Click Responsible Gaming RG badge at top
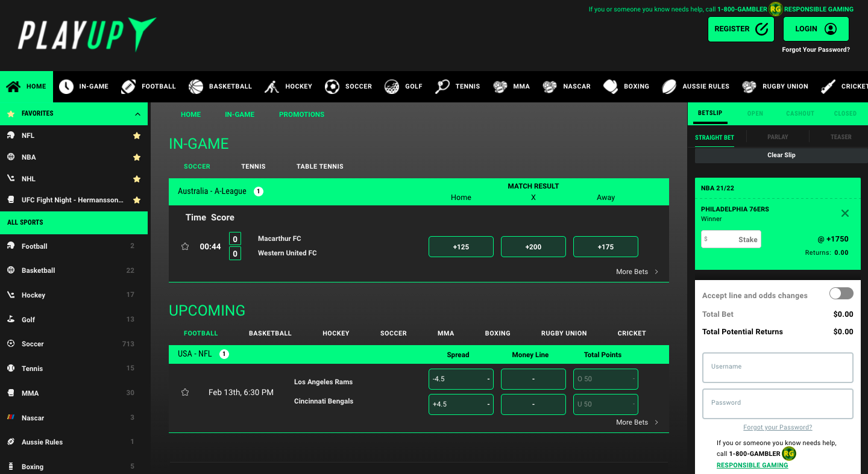The width and height of the screenshot is (868, 474). [x=775, y=9]
